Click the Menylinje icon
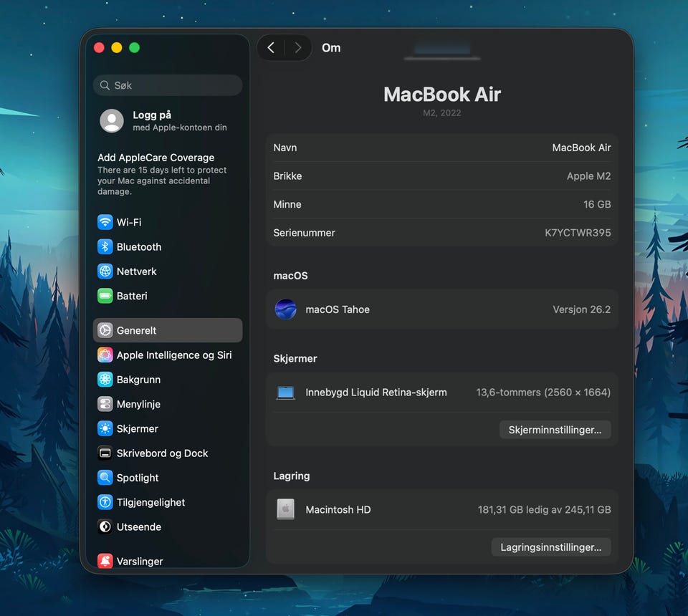This screenshot has width=688, height=616. click(x=105, y=404)
